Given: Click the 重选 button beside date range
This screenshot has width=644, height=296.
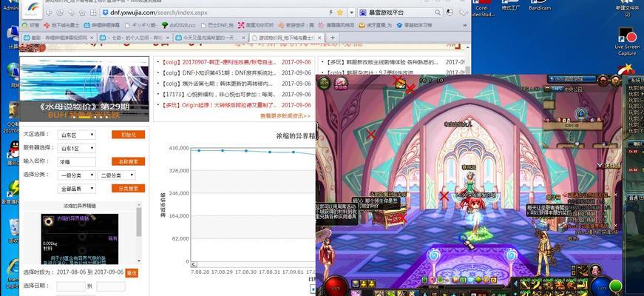Looking at the screenshot, I should click(132, 273).
